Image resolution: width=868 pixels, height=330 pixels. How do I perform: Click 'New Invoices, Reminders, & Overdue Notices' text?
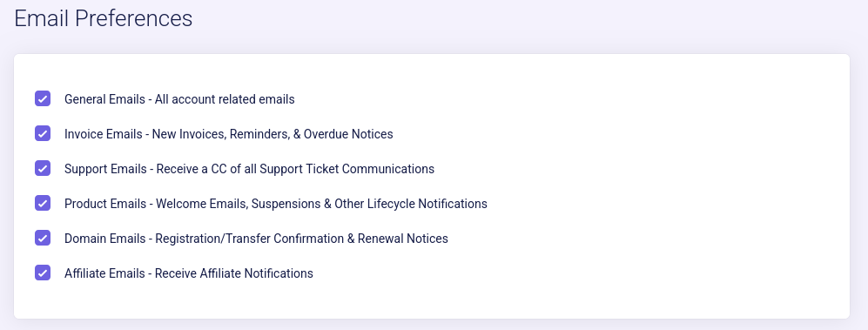pyautogui.click(x=273, y=134)
